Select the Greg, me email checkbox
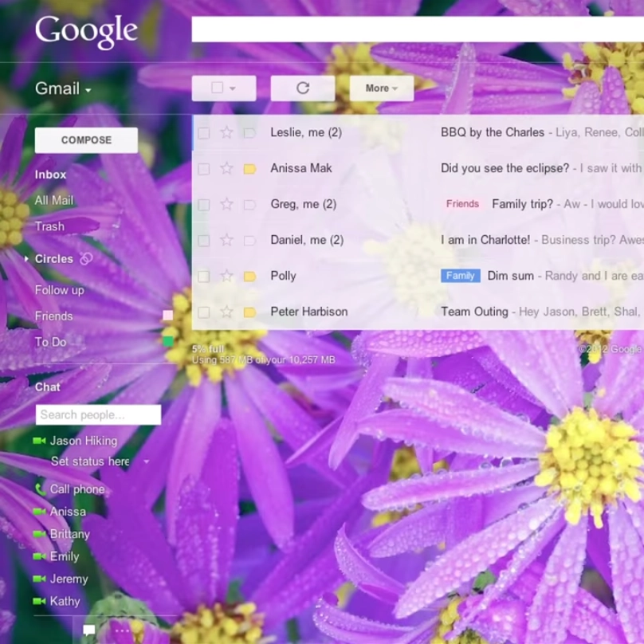The width and height of the screenshot is (644, 644). [204, 205]
